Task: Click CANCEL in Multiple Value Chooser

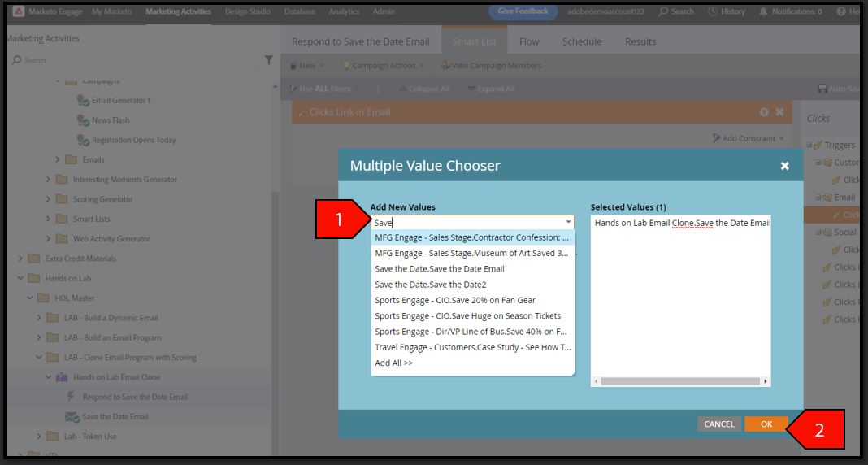Action: click(x=719, y=424)
